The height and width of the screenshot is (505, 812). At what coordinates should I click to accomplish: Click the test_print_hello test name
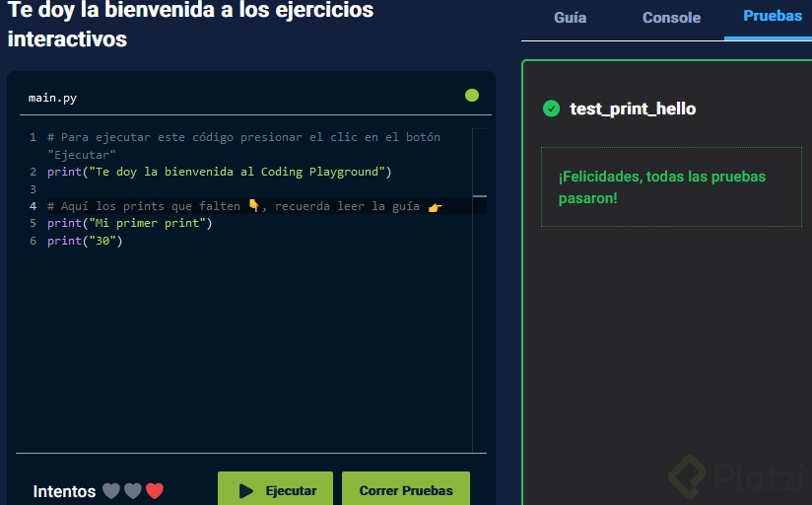[x=633, y=108]
